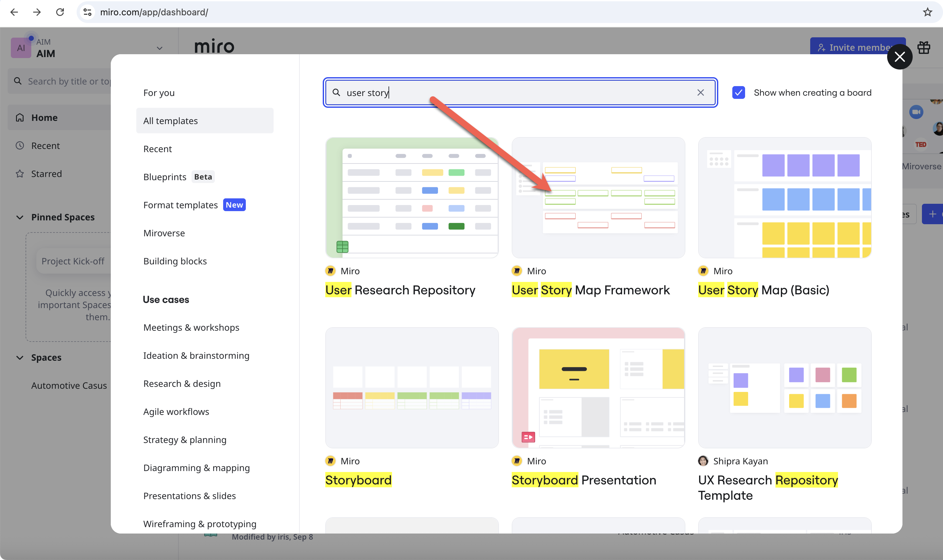Select Agile workflows use case
Image resolution: width=943 pixels, height=560 pixels.
(x=176, y=412)
